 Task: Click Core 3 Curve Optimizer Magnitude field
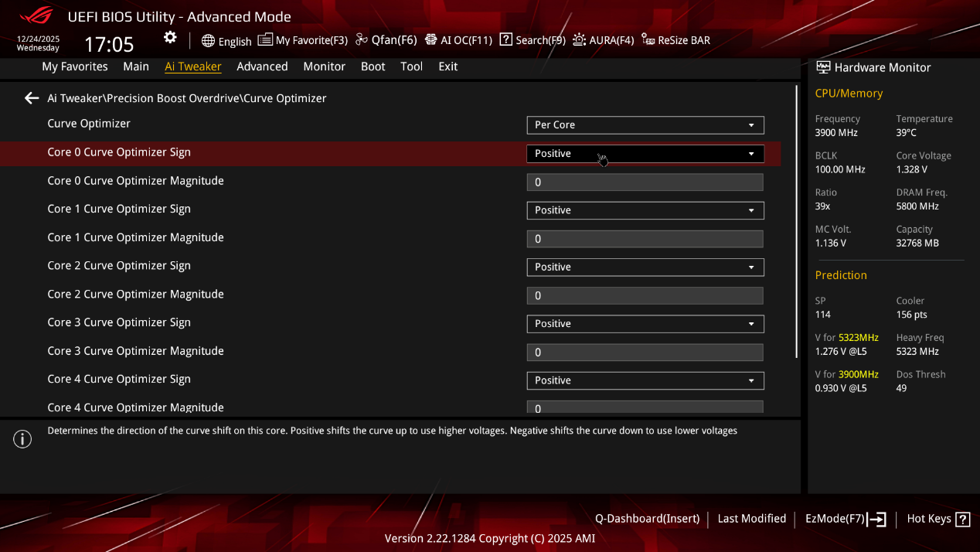tap(645, 353)
